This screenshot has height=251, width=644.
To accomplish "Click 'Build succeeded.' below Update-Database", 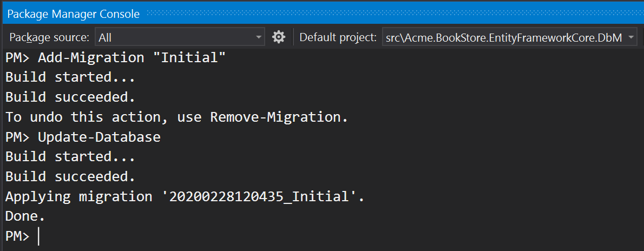I will [70, 176].
